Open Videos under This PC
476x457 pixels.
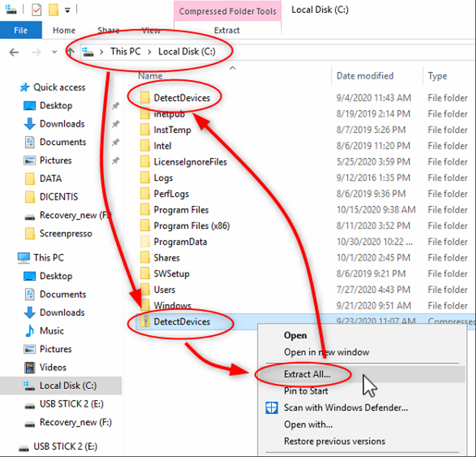pos(53,367)
